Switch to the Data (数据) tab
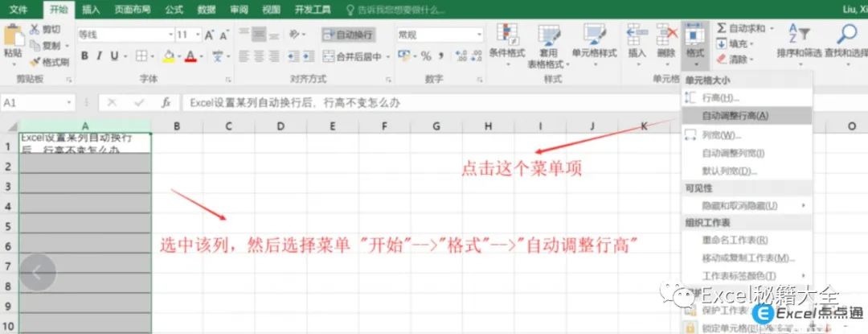 tap(207, 10)
